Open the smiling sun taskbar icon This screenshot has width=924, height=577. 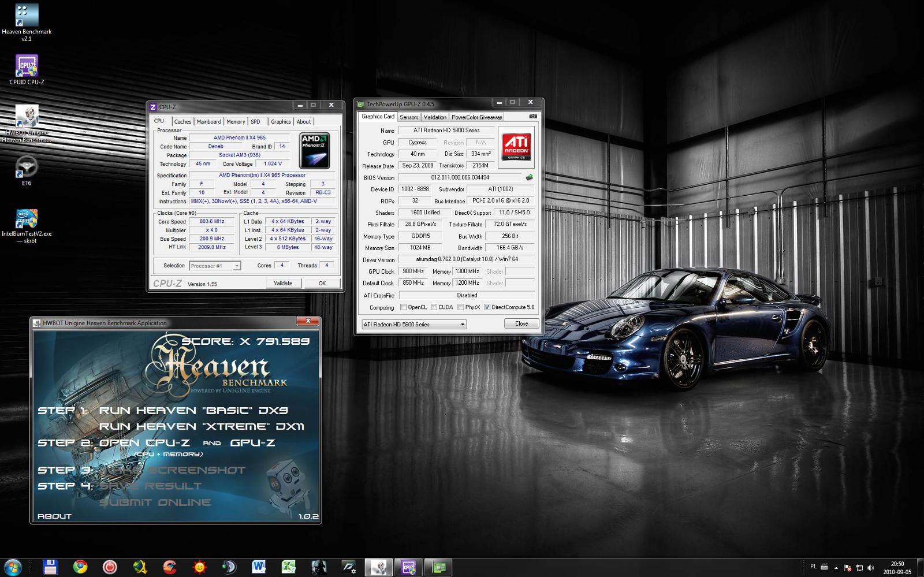200,567
